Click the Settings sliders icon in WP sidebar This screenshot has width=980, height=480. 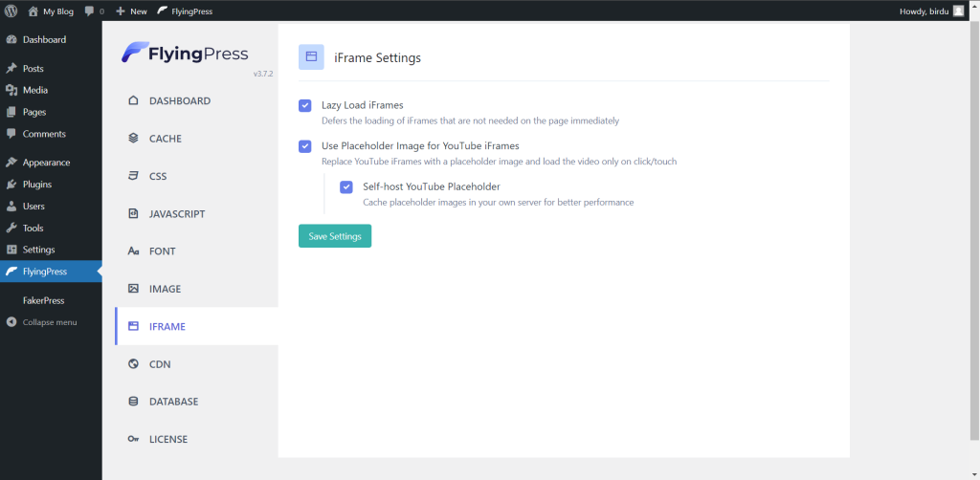11,250
